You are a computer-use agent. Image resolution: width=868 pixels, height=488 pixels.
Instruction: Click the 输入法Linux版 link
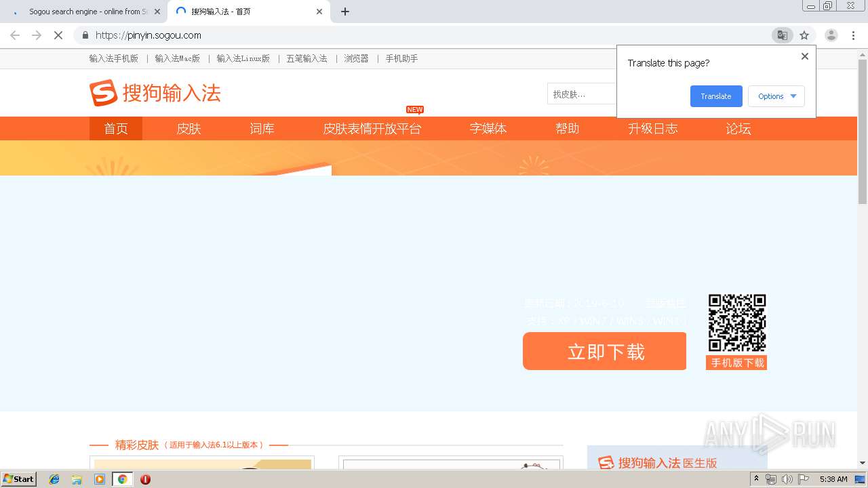tap(243, 58)
